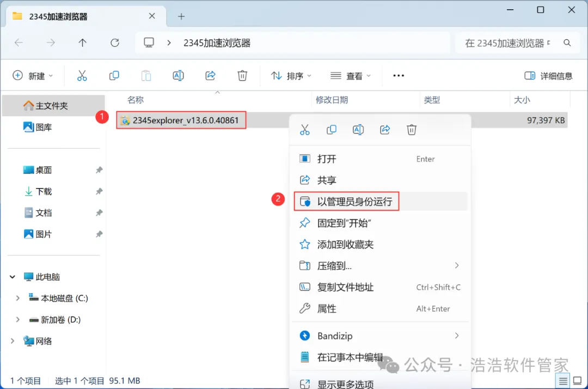Sort by the 类型 column header
Image resolution: width=588 pixels, height=389 pixels.
(432, 100)
